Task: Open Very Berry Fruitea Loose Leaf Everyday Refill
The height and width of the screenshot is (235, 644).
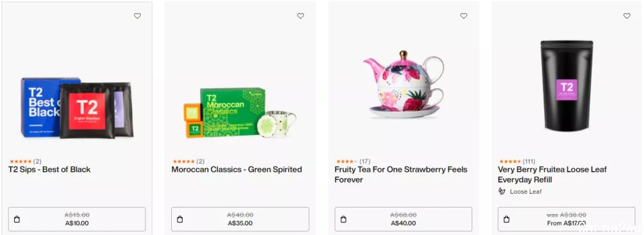Action: click(552, 175)
